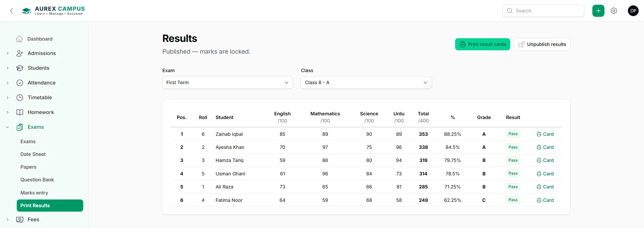Click the Students graduation cap icon

tap(20, 68)
